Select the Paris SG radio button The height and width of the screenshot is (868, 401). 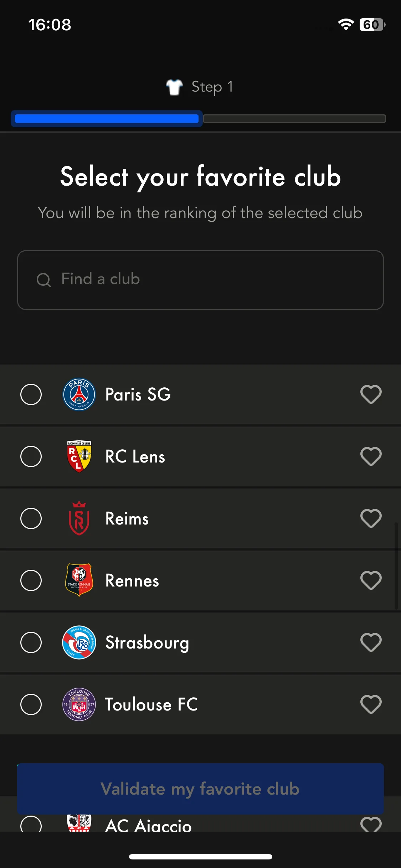[x=31, y=394]
